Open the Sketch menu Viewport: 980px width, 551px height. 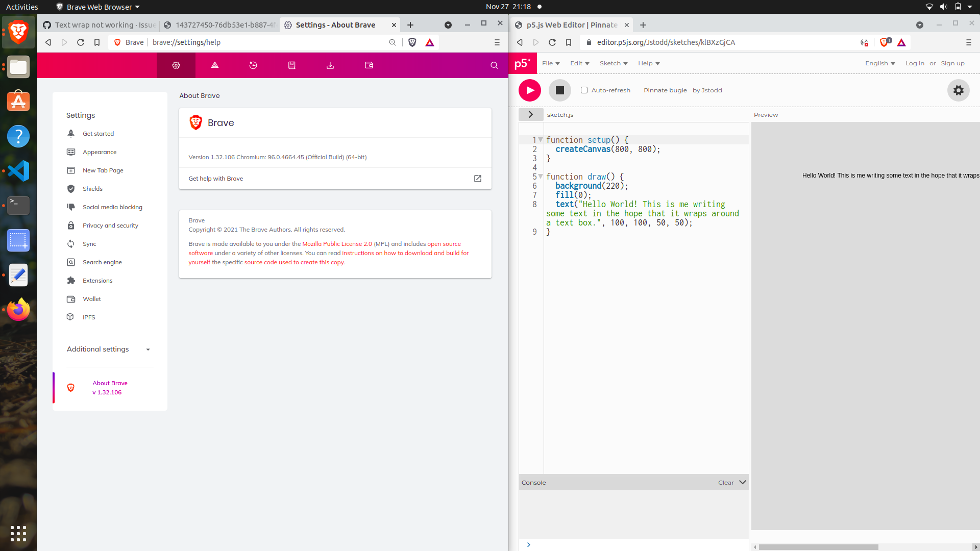pyautogui.click(x=613, y=63)
